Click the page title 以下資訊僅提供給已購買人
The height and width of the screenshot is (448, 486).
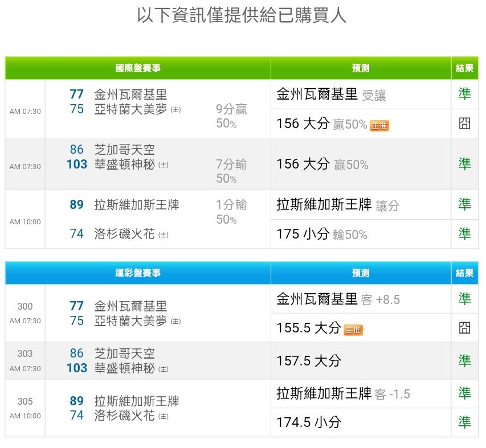pos(242,15)
